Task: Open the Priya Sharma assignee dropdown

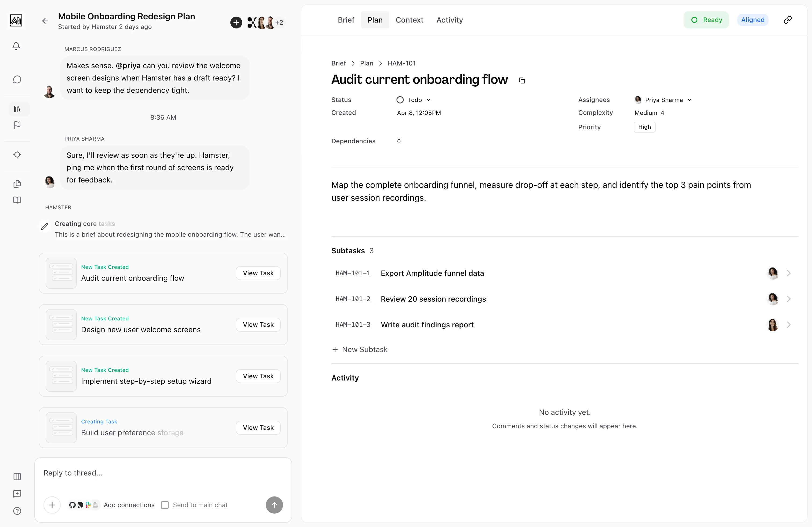Action: 690,100
